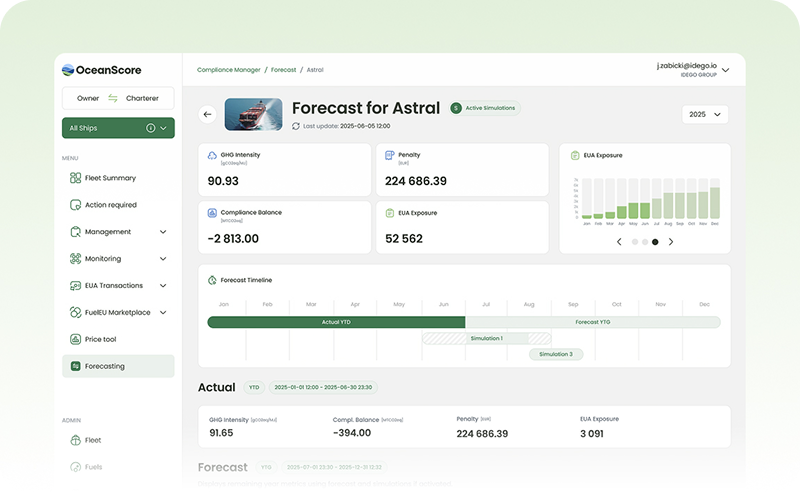Click the Compliance Balance card icon
The width and height of the screenshot is (800, 495).
tap(213, 213)
